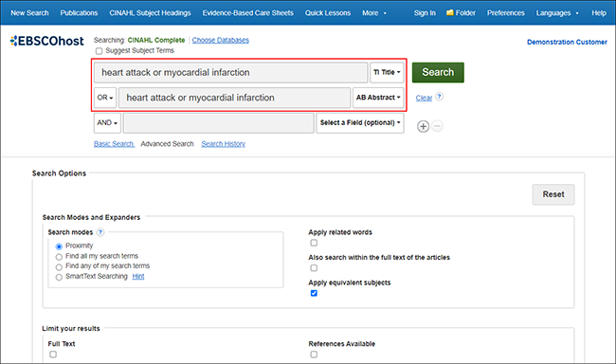Expand the Languages menu
Viewport: 616px width, 364px height.
click(557, 13)
